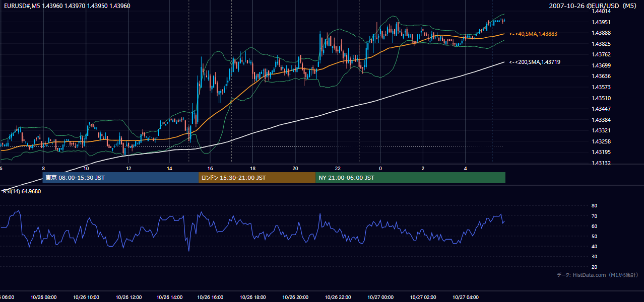644x302 pixels.
Task: Click the 10/26 14:00 date label
Action: [169, 297]
